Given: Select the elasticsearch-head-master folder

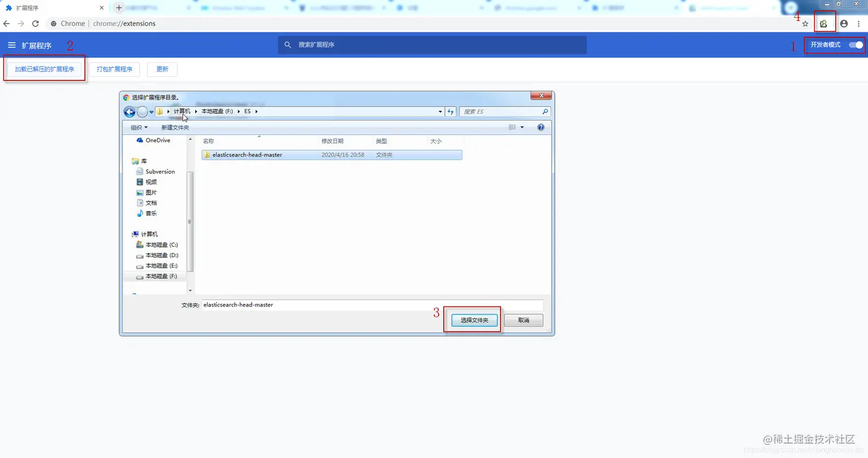Looking at the screenshot, I should [x=332, y=154].
